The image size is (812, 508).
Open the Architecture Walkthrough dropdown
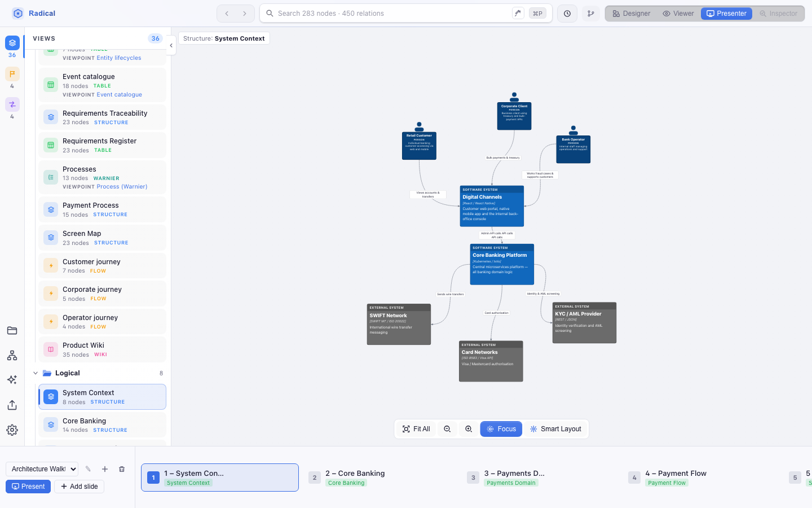[x=42, y=469]
